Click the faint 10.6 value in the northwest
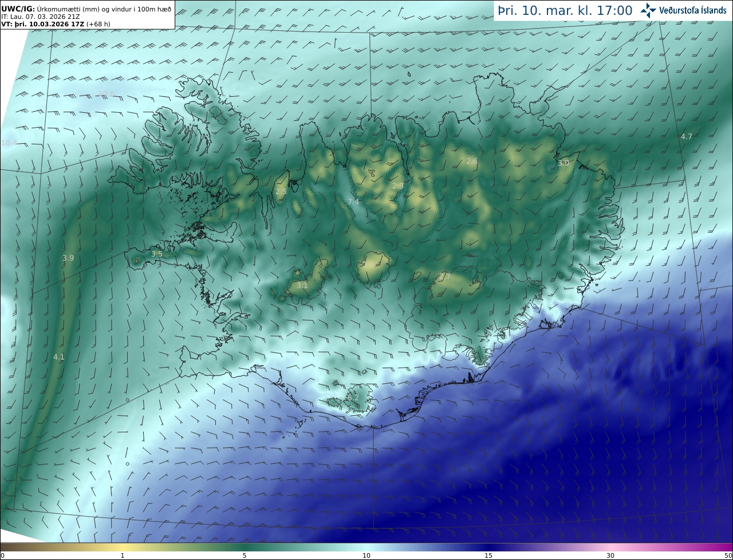The width and height of the screenshot is (733, 560). tap(107, 94)
